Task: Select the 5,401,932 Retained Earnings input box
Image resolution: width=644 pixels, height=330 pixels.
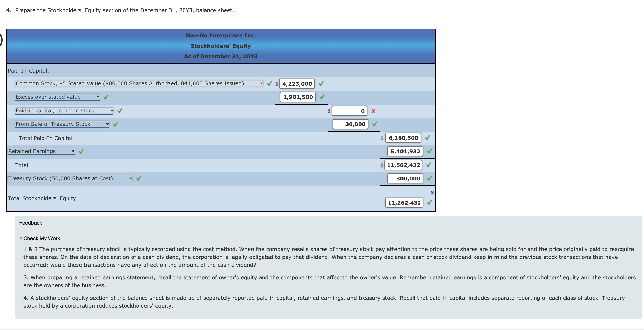Action: pos(405,151)
